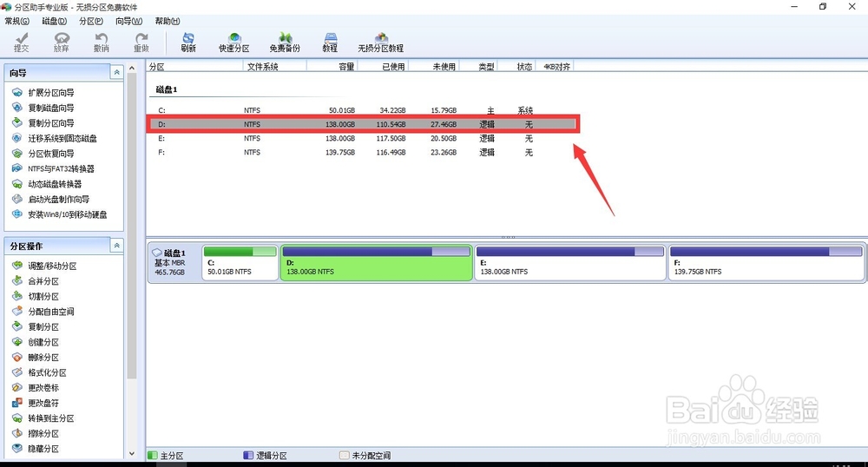868x467 pixels.
Task: Open the 磁盘(D) menu
Action: 54,21
